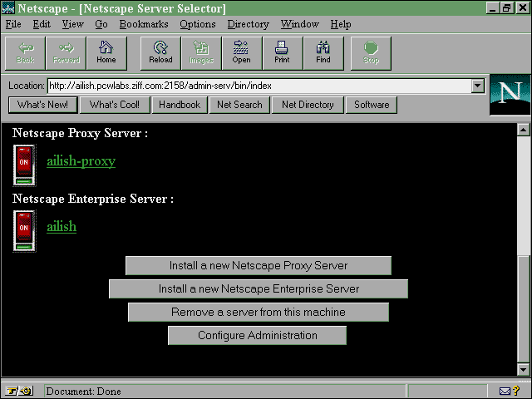
Task: Open the View menu
Action: [x=72, y=24]
